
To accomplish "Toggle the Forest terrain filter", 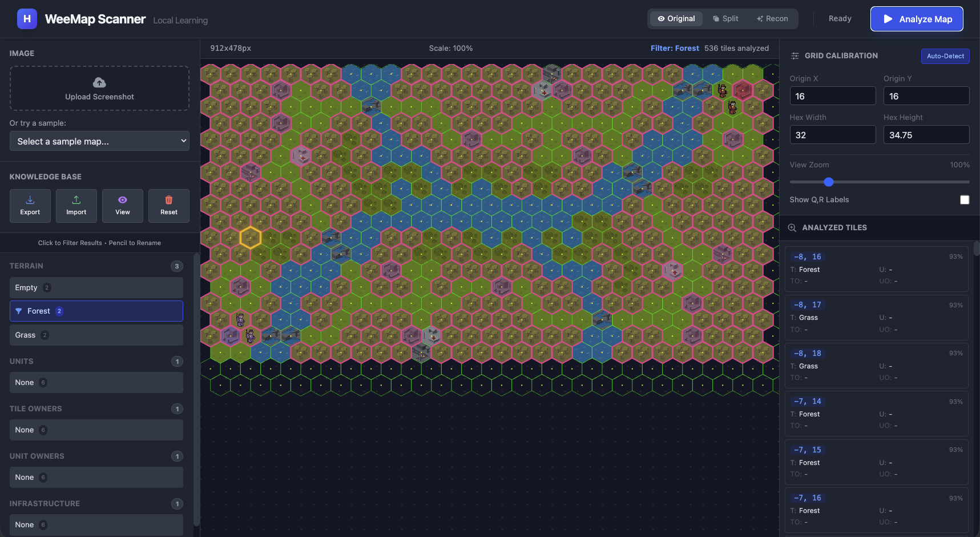I will (96, 311).
